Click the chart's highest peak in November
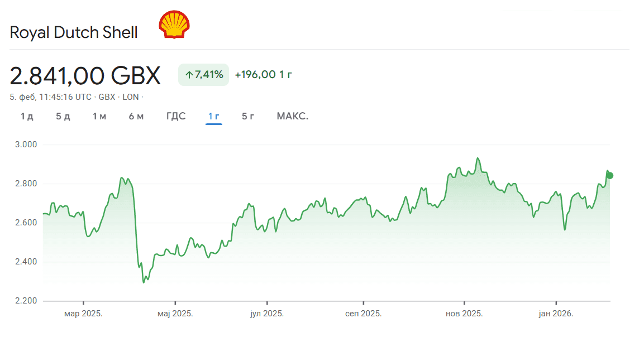644x342 pixels. 478,158
